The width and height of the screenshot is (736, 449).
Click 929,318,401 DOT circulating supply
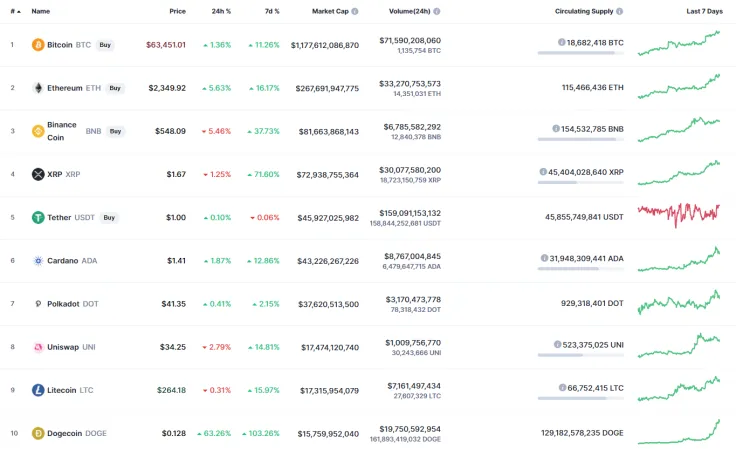tap(592, 304)
